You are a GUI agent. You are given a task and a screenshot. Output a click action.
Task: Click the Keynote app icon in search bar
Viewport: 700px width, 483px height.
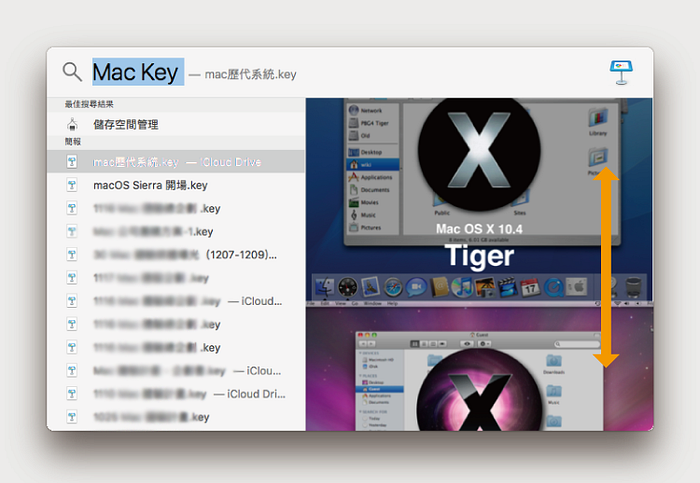[x=621, y=72]
